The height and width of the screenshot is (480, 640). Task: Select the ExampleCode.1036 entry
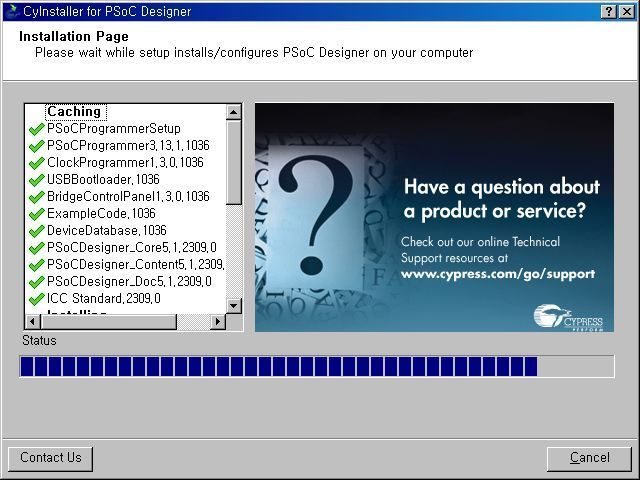tap(101, 213)
